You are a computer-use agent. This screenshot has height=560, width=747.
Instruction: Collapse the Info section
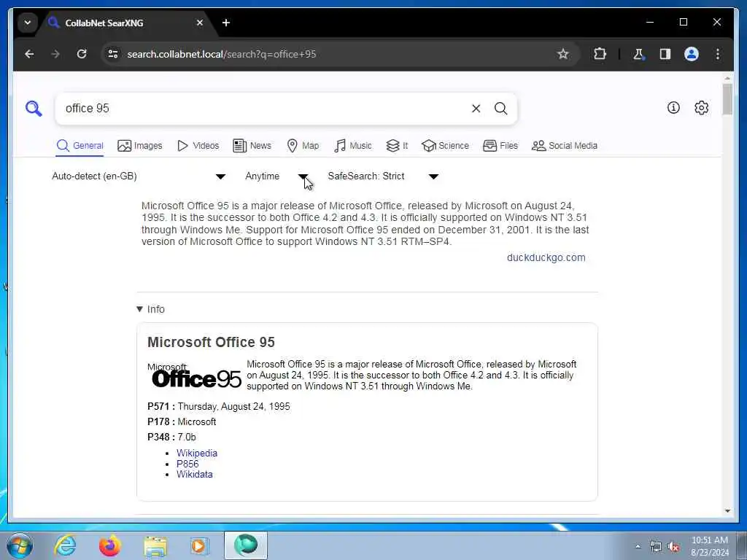(x=150, y=309)
